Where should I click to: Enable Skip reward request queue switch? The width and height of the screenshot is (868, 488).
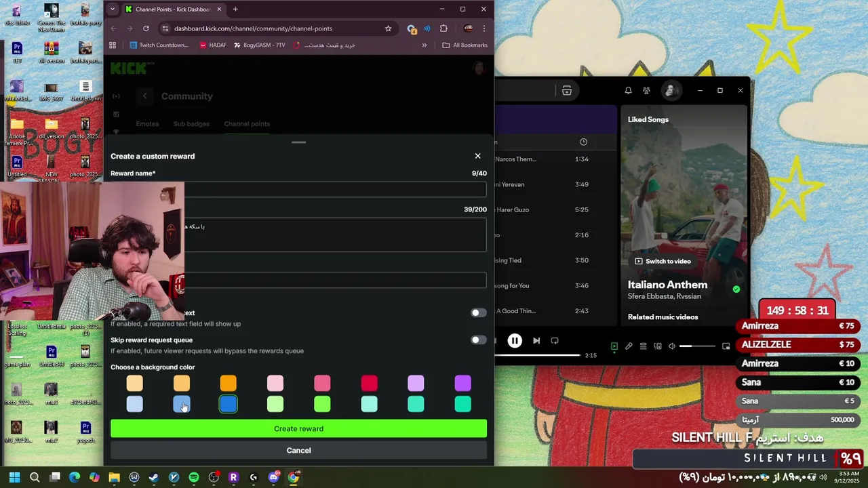pyautogui.click(x=479, y=340)
